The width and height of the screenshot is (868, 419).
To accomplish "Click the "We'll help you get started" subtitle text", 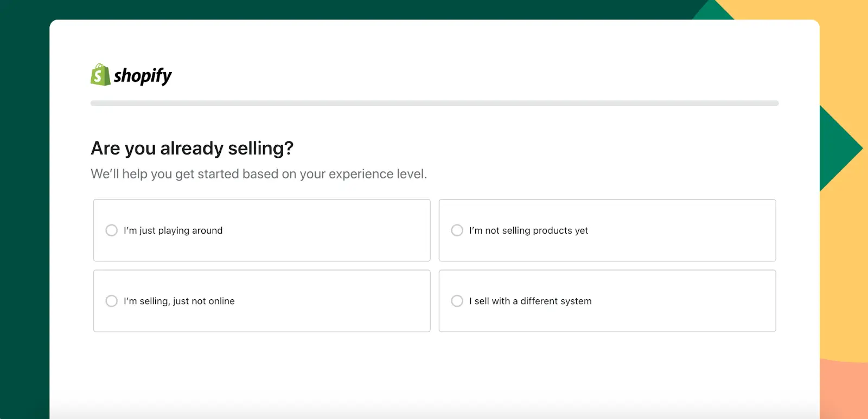I will (x=259, y=174).
